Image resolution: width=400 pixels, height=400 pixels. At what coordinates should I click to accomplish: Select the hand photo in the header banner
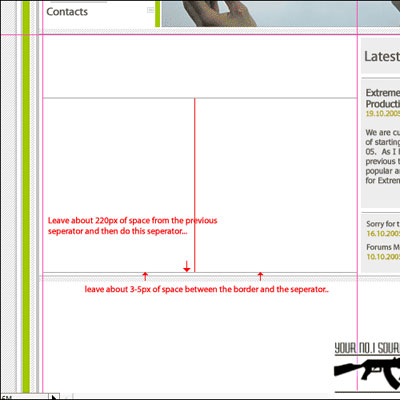280,13
